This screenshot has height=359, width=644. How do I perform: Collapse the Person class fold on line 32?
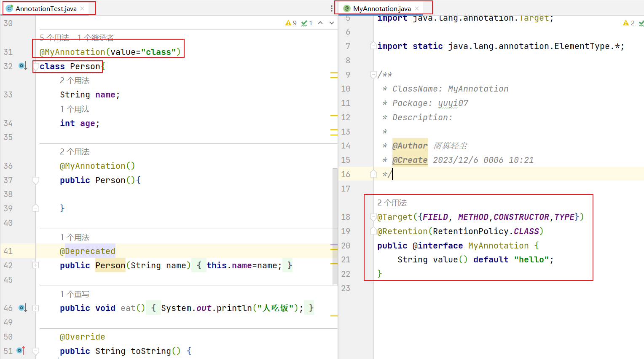pyautogui.click(x=36, y=66)
